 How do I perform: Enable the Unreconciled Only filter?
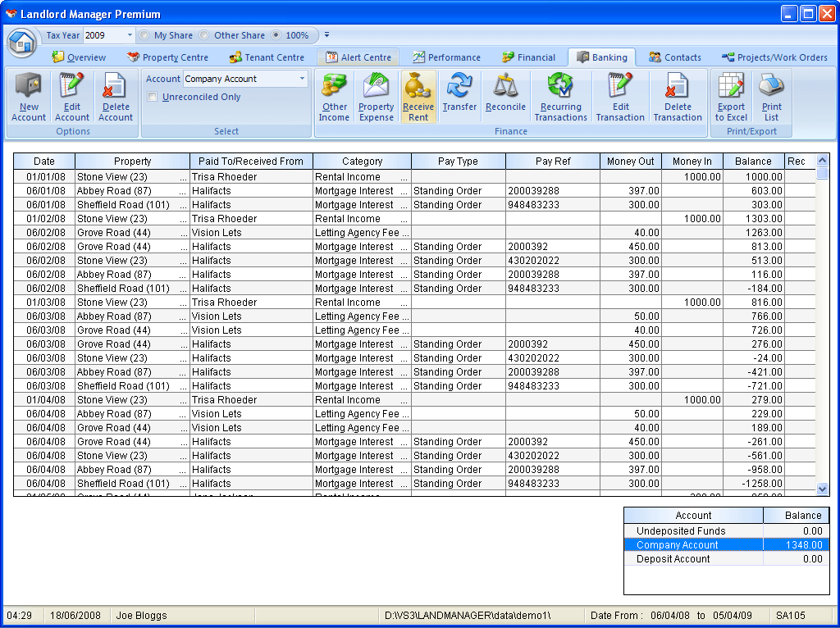coord(153,96)
